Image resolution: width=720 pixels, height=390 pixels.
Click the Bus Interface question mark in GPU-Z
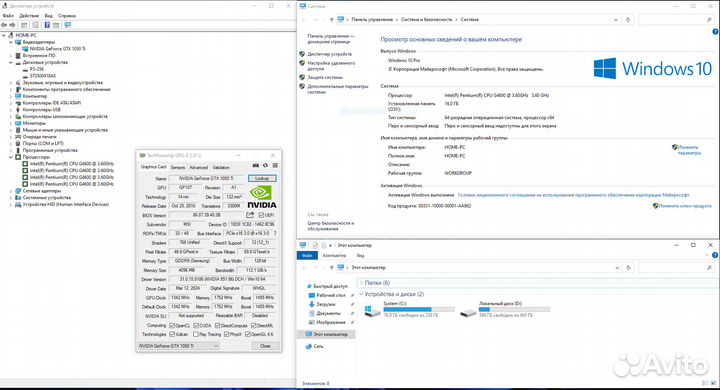coord(275,233)
